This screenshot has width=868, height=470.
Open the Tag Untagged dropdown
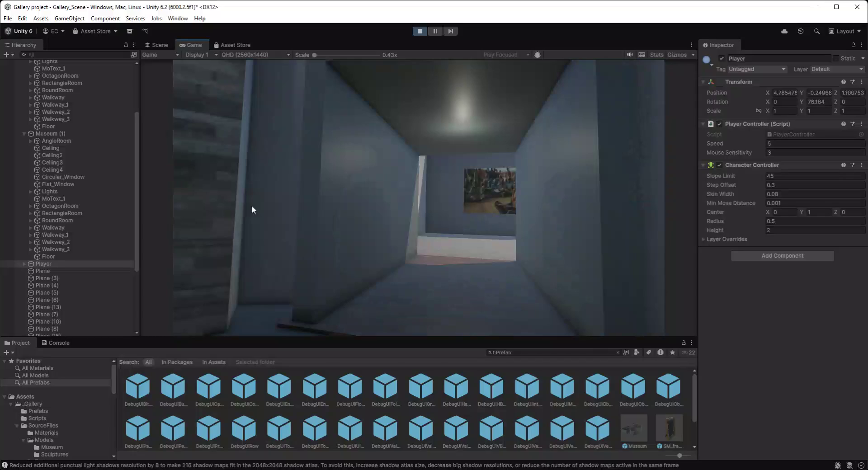click(757, 69)
